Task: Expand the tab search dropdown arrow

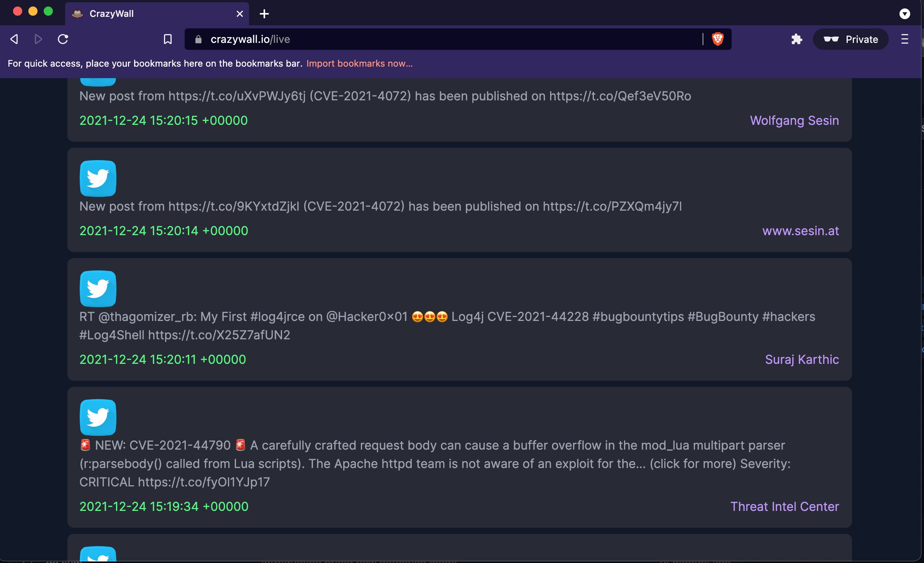Action: click(x=904, y=14)
